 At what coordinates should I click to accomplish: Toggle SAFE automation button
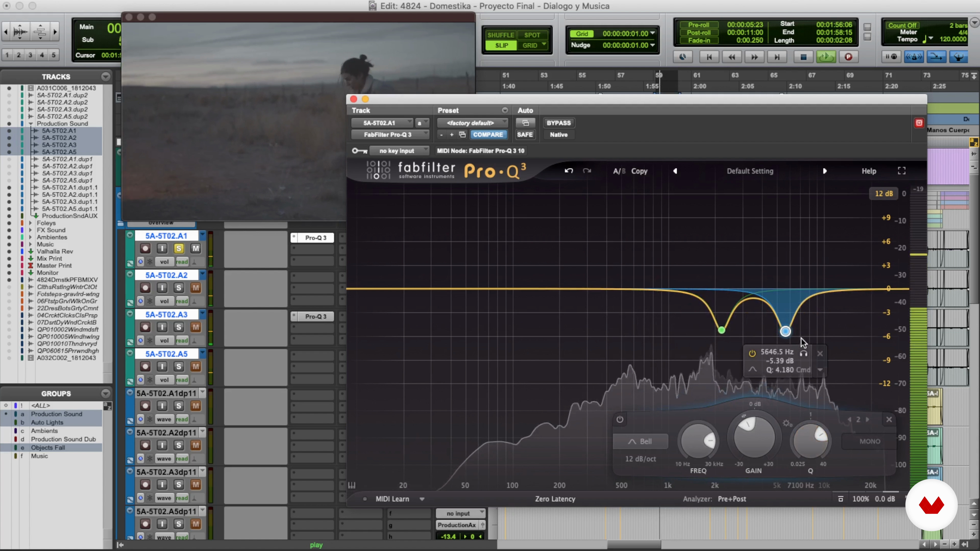[525, 135]
